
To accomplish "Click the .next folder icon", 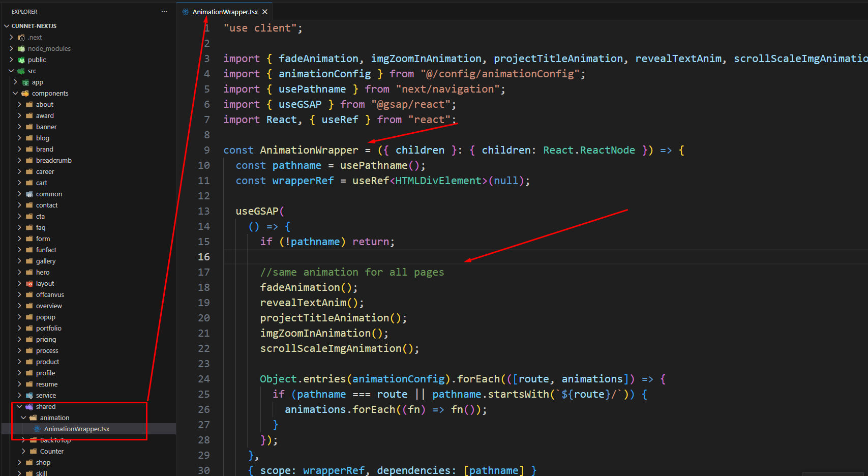I will [21, 38].
